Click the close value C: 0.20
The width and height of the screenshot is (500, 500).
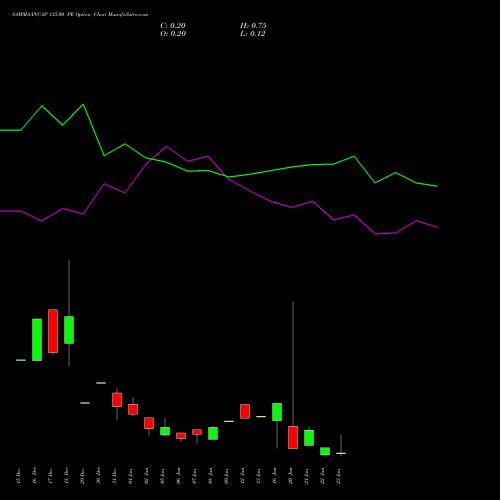173,26
